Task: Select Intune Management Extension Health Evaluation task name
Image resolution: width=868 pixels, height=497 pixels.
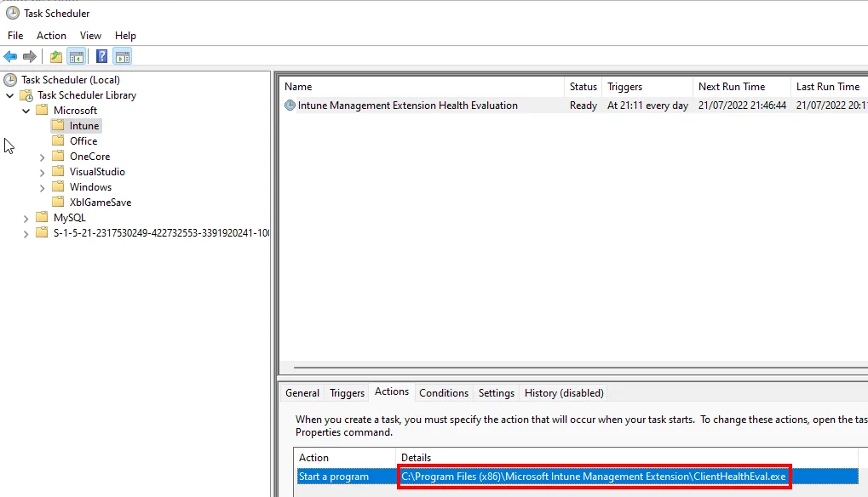Action: click(x=407, y=105)
